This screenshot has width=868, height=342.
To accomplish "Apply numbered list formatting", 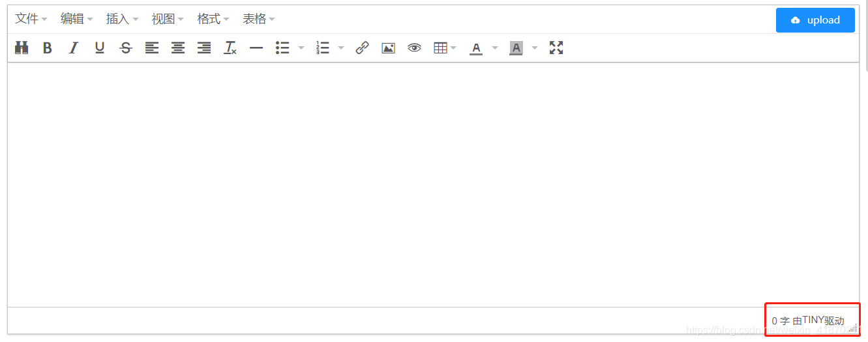I will (322, 48).
